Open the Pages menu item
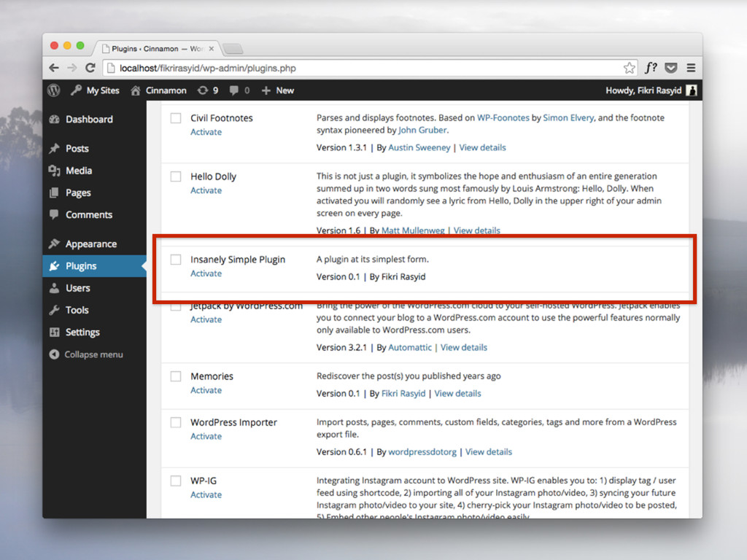 [94, 192]
